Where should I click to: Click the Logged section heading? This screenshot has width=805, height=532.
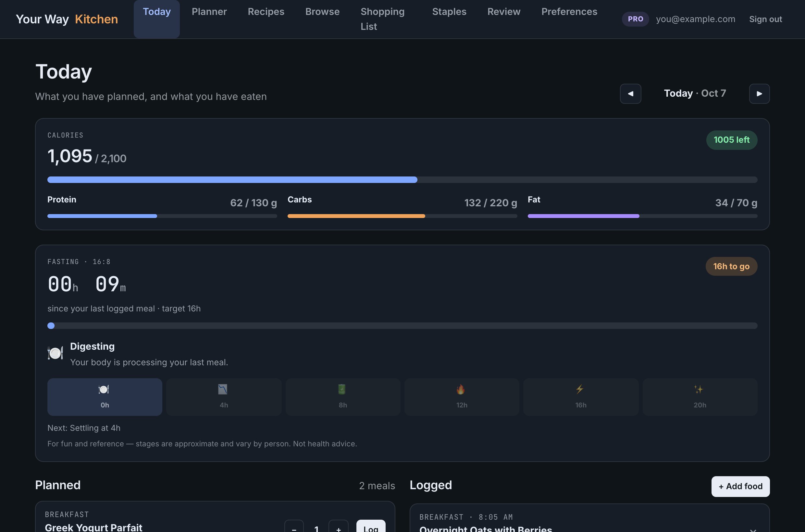430,485
